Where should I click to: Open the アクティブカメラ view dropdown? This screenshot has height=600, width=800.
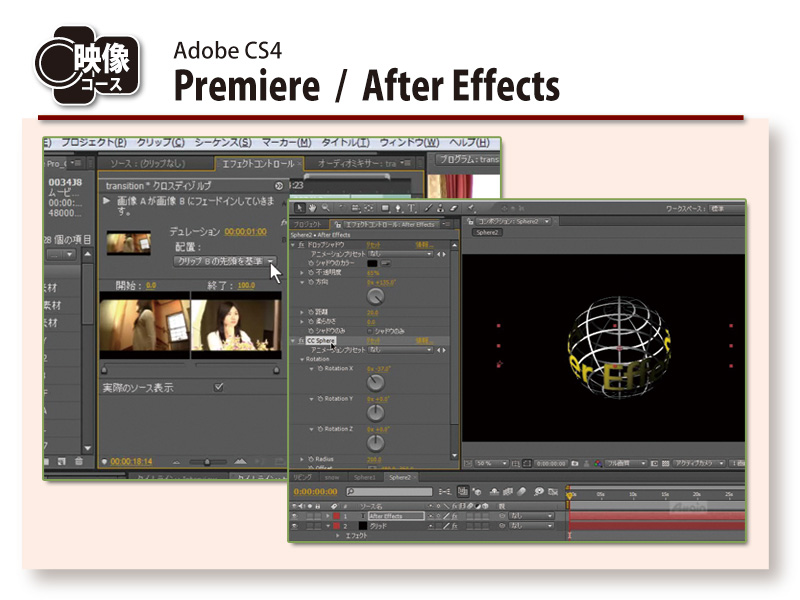pyautogui.click(x=699, y=463)
